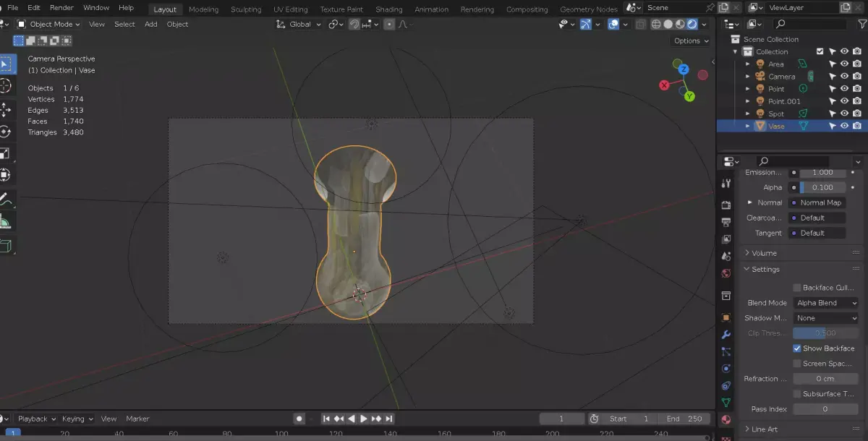Switch to wireframe viewport shading

656,24
